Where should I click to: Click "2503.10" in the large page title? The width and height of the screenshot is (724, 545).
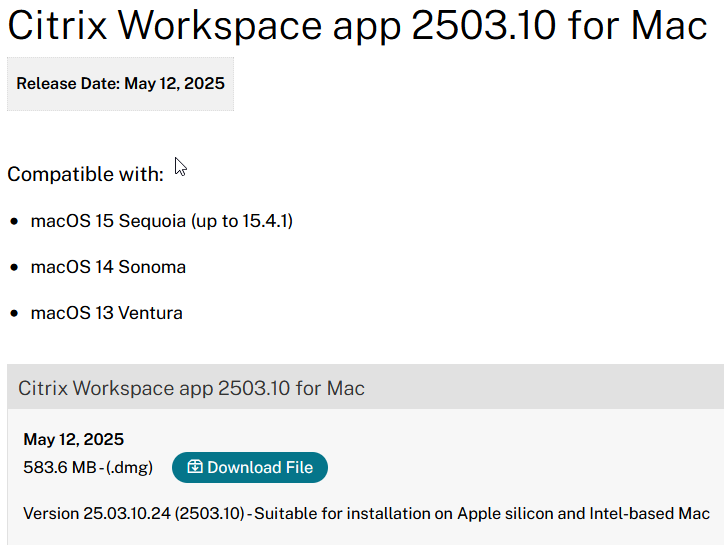coord(481,27)
